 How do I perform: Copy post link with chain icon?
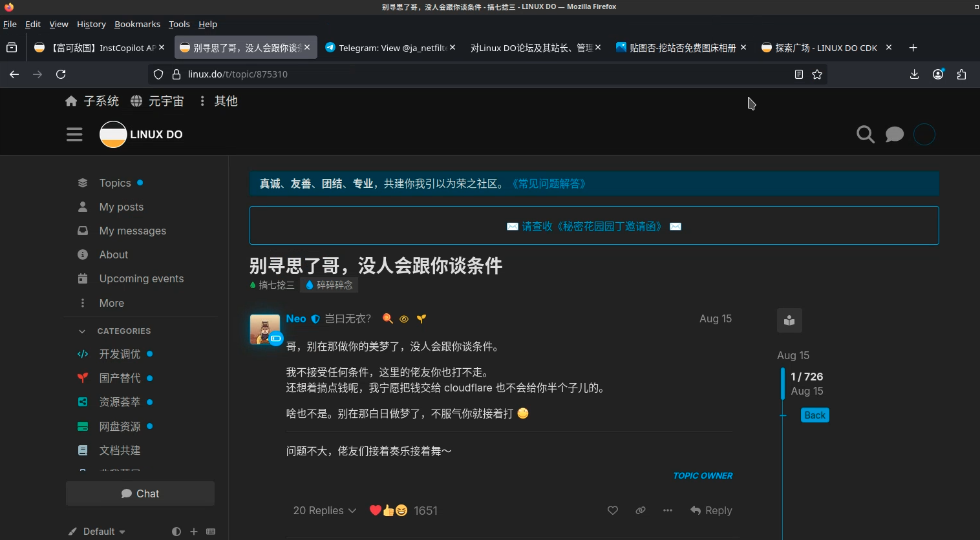point(640,510)
